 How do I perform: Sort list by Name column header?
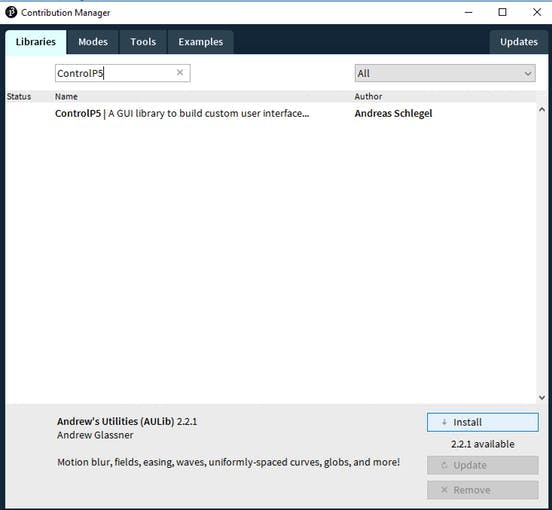point(66,96)
